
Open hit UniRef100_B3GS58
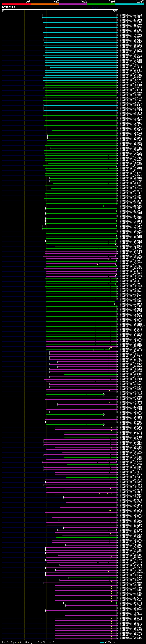click(x=131, y=20)
